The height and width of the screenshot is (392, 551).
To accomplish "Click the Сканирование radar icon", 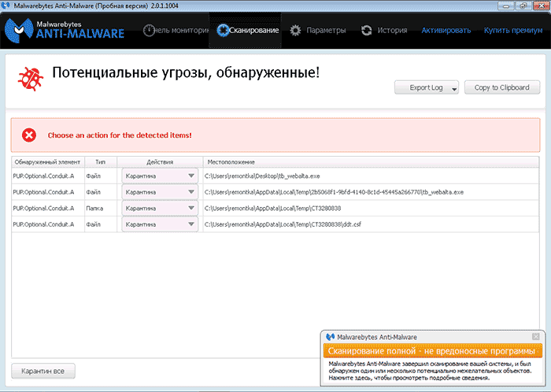I will click(223, 30).
